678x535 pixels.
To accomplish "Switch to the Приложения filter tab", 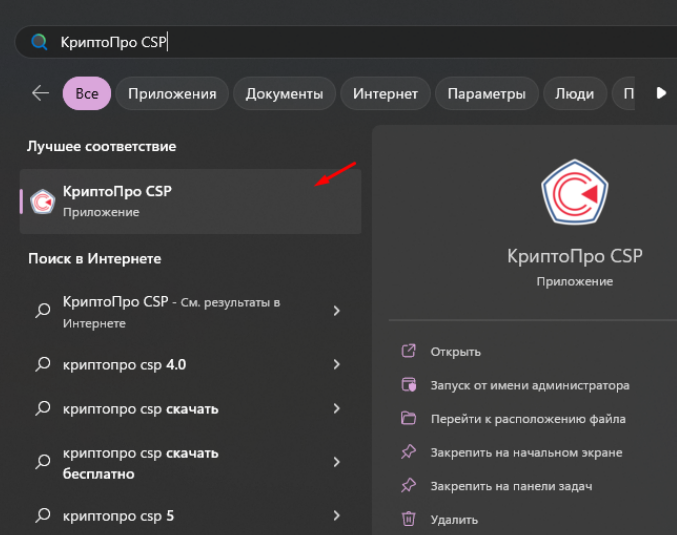I will pos(172,93).
